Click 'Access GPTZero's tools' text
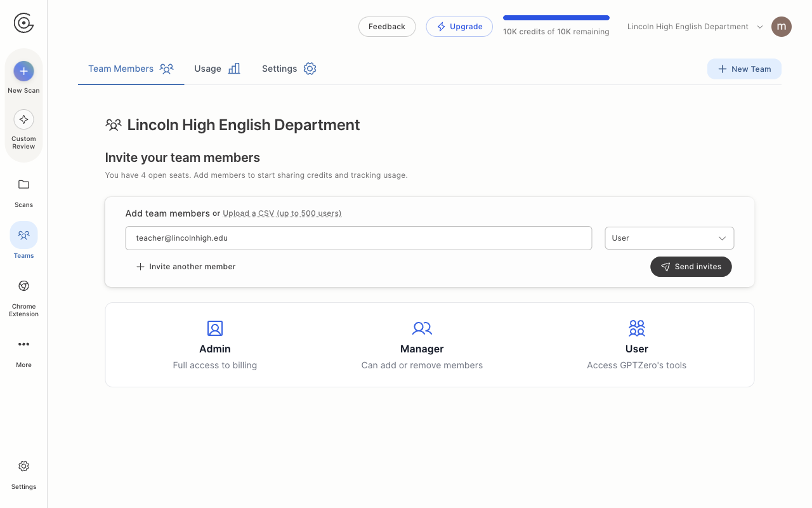812x508 pixels. [x=637, y=365]
